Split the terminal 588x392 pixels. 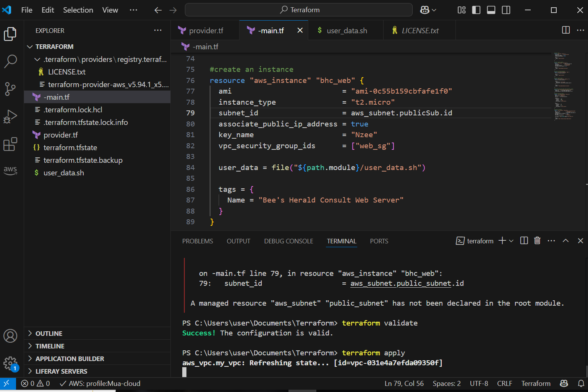pyautogui.click(x=524, y=241)
